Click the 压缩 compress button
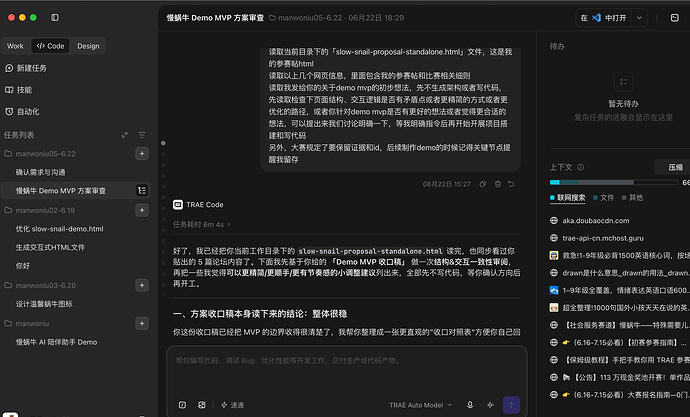This screenshot has width=690, height=417. [x=675, y=167]
